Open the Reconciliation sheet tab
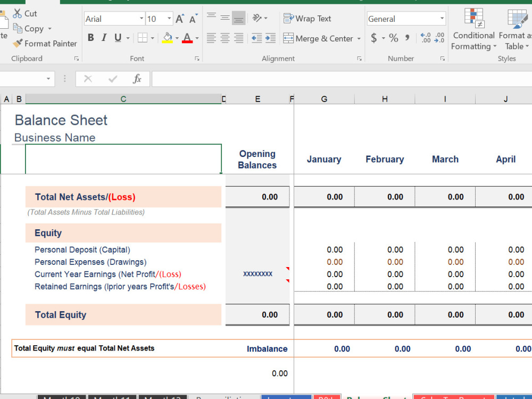532x399 pixels. click(225, 396)
